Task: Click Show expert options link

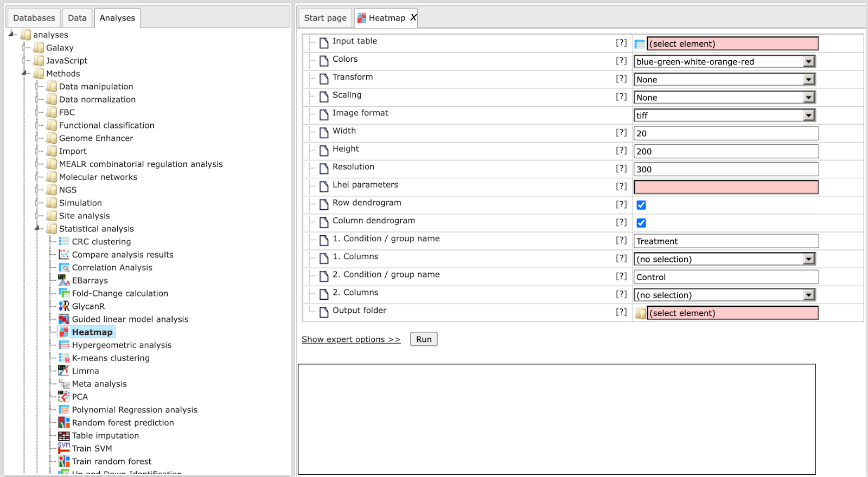Action: [x=351, y=339]
